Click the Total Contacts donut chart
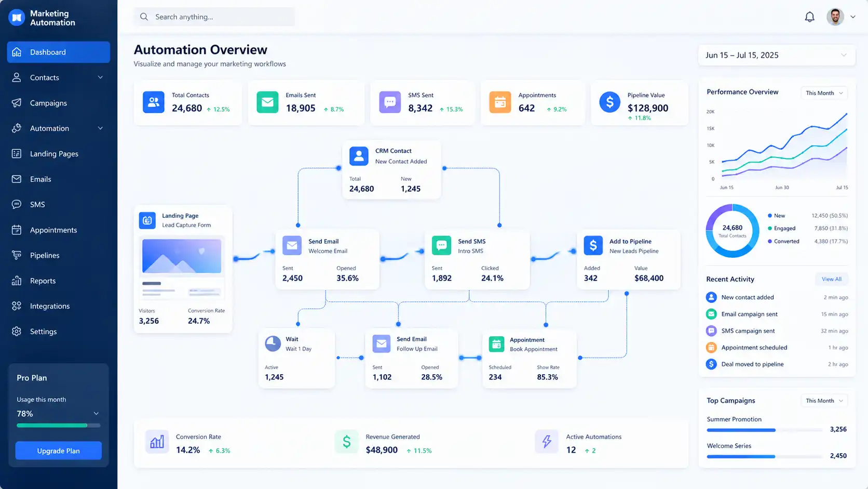 pyautogui.click(x=733, y=231)
